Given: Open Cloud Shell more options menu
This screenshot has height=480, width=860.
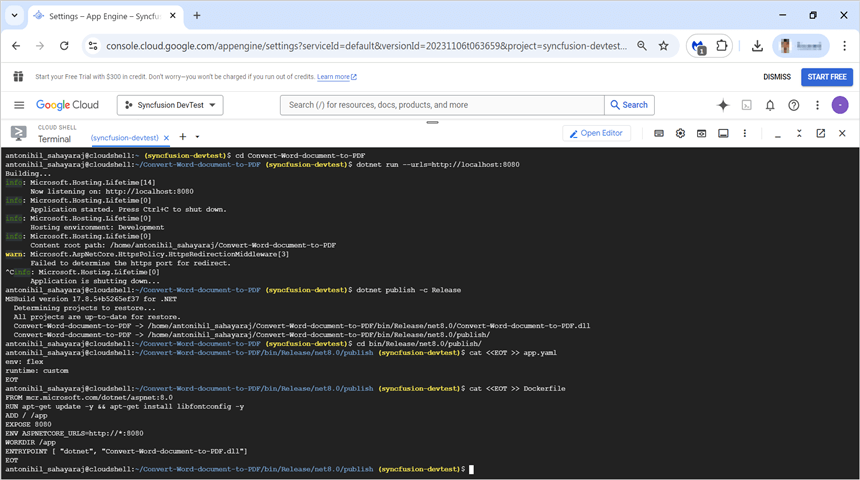Looking at the screenshot, I should pyautogui.click(x=745, y=133).
